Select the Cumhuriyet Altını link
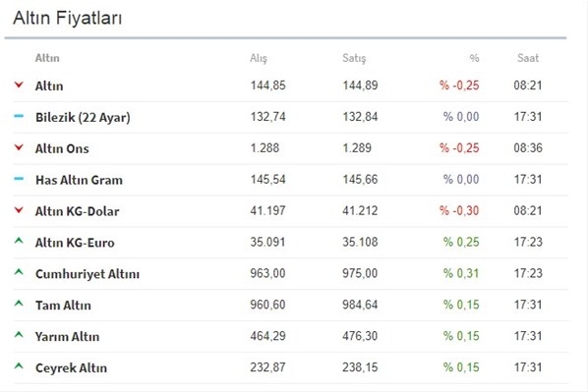Image resolution: width=588 pixels, height=392 pixels. (x=88, y=274)
